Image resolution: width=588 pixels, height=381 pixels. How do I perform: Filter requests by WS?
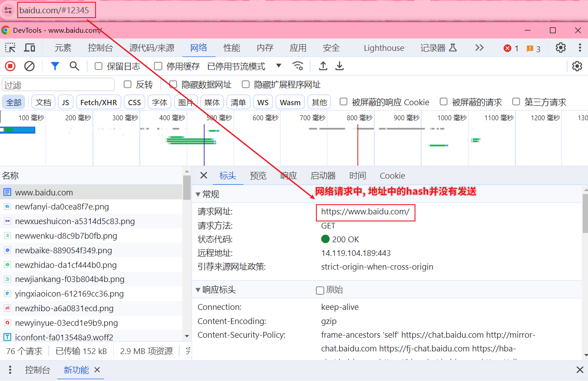[x=263, y=102]
